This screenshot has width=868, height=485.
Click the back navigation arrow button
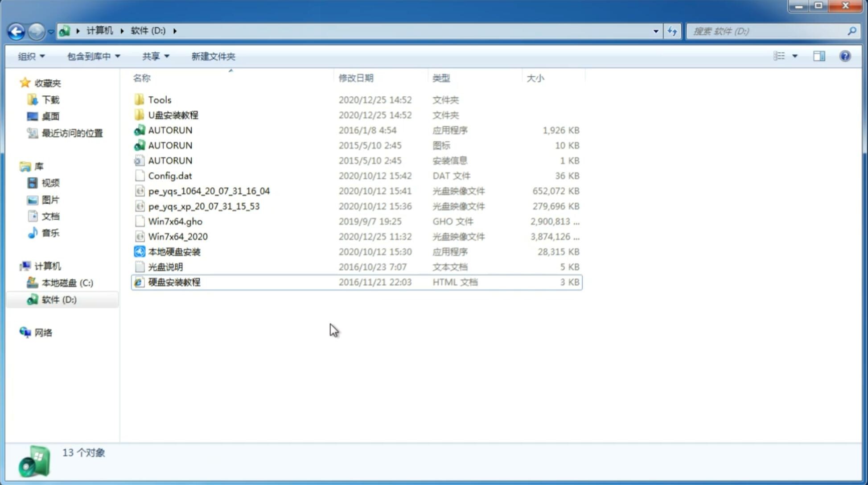16,30
